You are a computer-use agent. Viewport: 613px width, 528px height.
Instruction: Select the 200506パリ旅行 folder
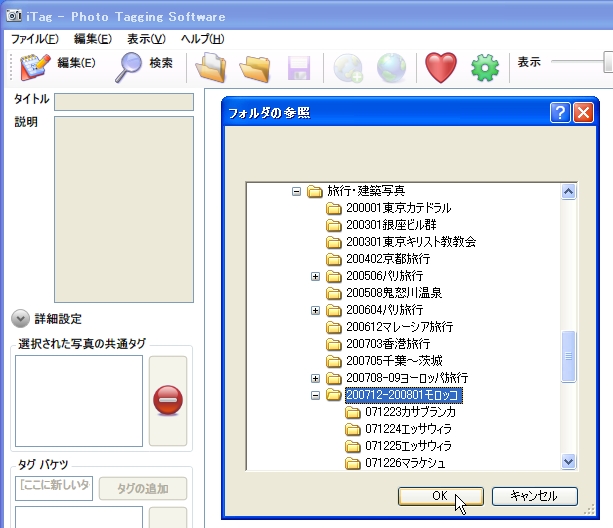(385, 276)
